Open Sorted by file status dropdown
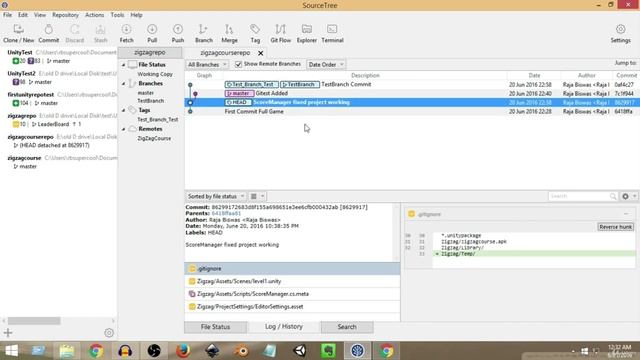The width and height of the screenshot is (640, 360). click(216, 196)
